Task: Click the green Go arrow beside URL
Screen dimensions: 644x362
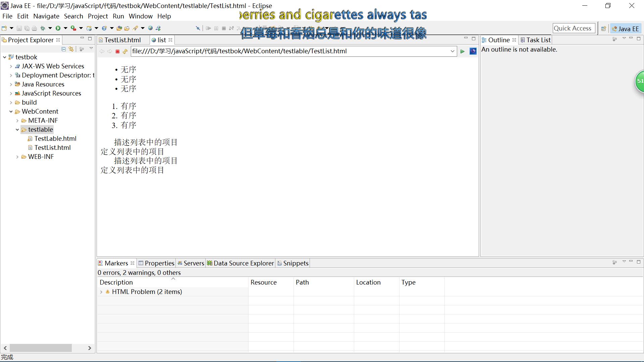Action: pyautogui.click(x=462, y=51)
